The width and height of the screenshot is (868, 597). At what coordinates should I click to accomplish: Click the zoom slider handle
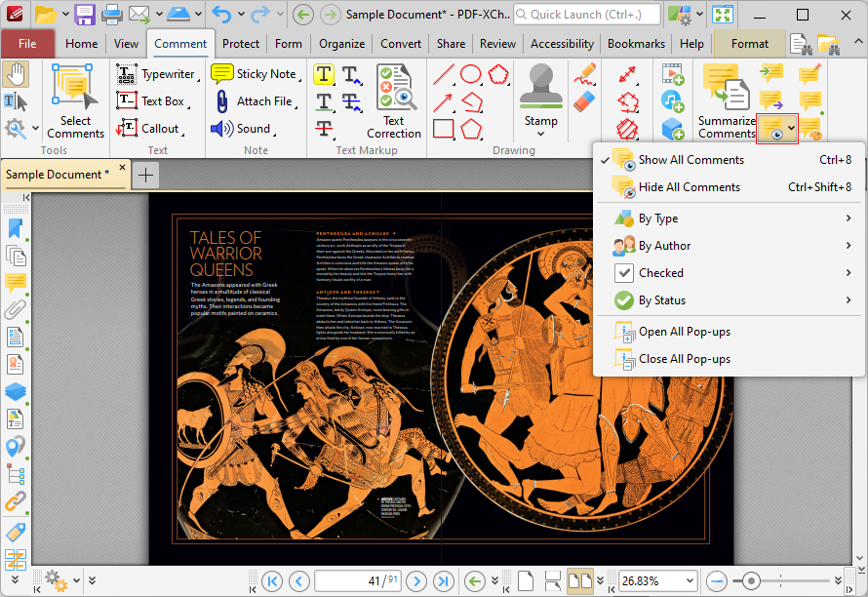[751, 581]
